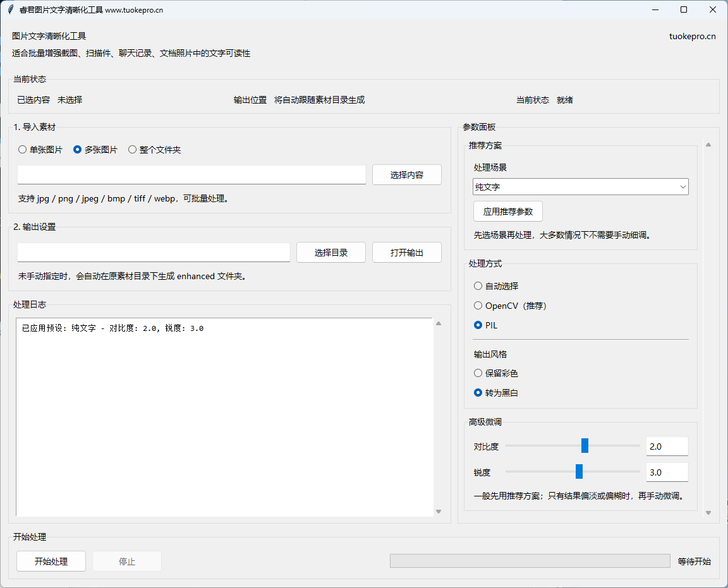Select 保留彩色 output style
This screenshot has height=588, width=728.
[496, 373]
